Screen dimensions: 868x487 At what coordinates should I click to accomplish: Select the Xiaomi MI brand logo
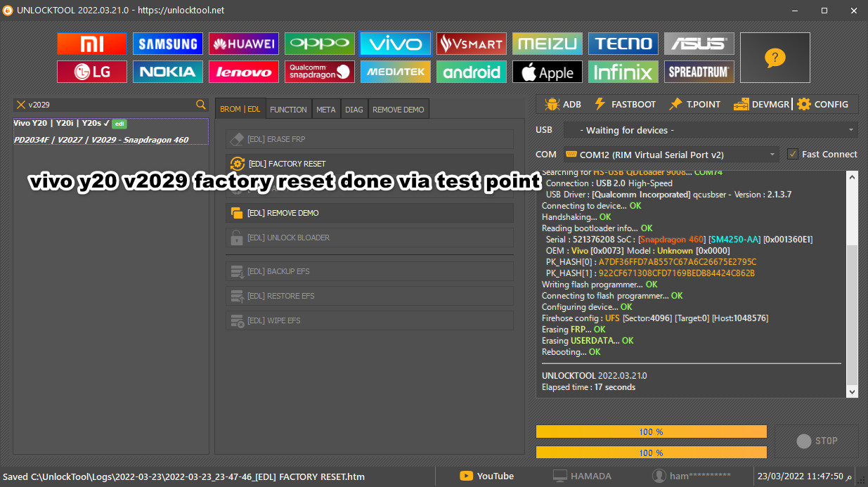[92, 44]
